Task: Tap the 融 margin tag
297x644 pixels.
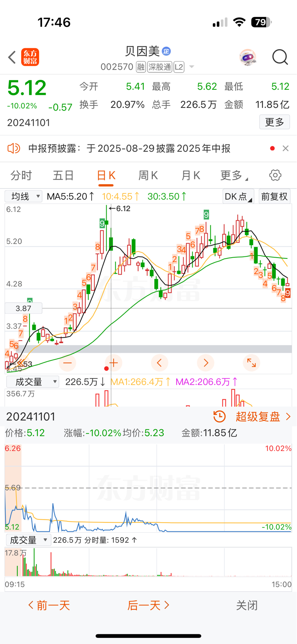Action: pyautogui.click(x=141, y=67)
